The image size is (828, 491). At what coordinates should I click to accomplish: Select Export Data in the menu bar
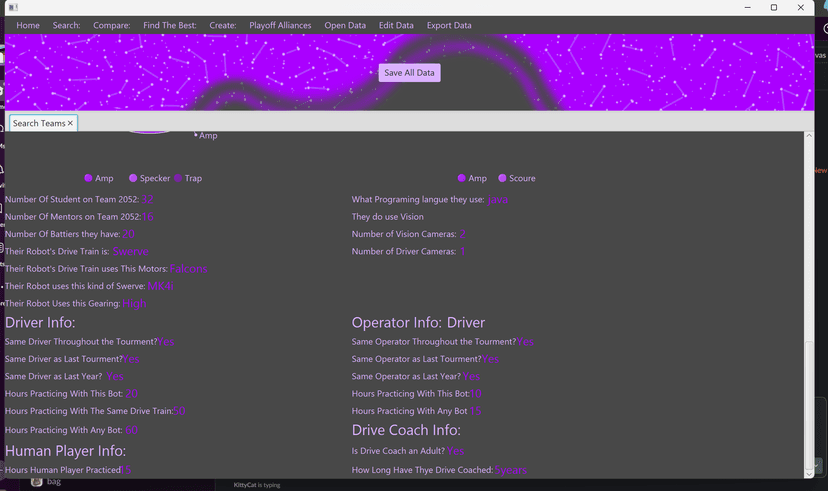click(x=449, y=25)
